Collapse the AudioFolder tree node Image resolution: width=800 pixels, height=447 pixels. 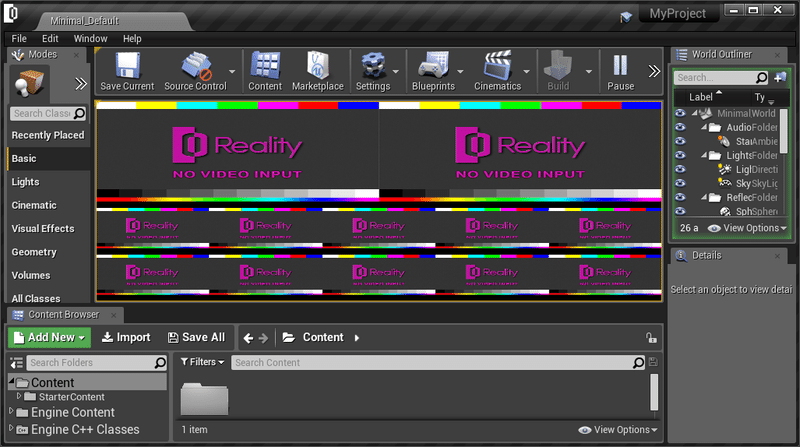(x=704, y=127)
